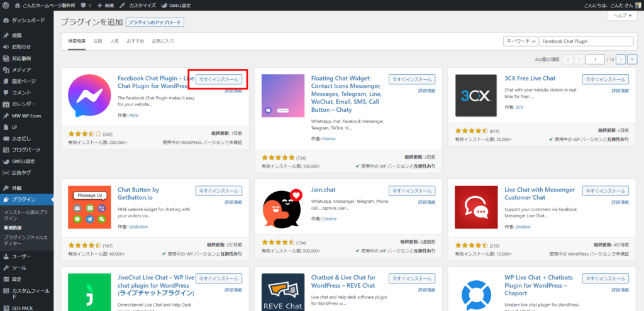644x311 pixels.
Task: Install Chatbot & Live Chat REVE Chat
Action: (412, 278)
